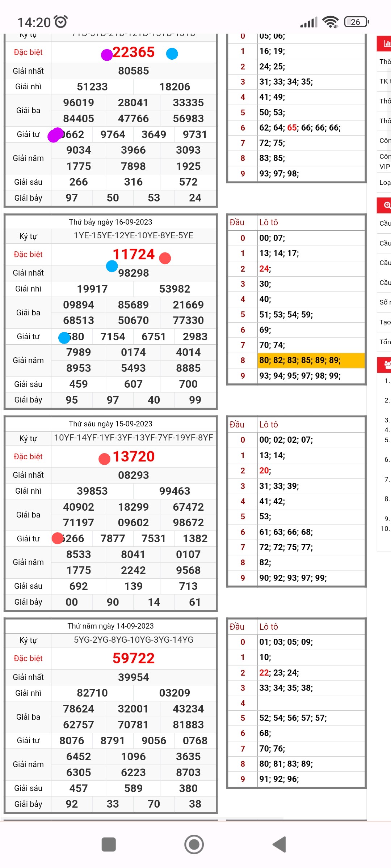Tap the Wi-Fi icon in the status bar
The image size is (391, 868).
330,22
